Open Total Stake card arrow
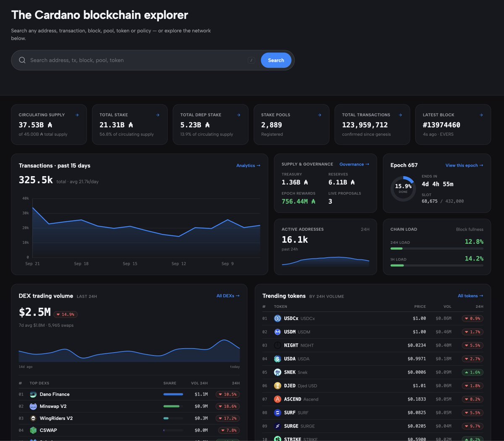The height and width of the screenshot is (441, 504). click(x=158, y=115)
